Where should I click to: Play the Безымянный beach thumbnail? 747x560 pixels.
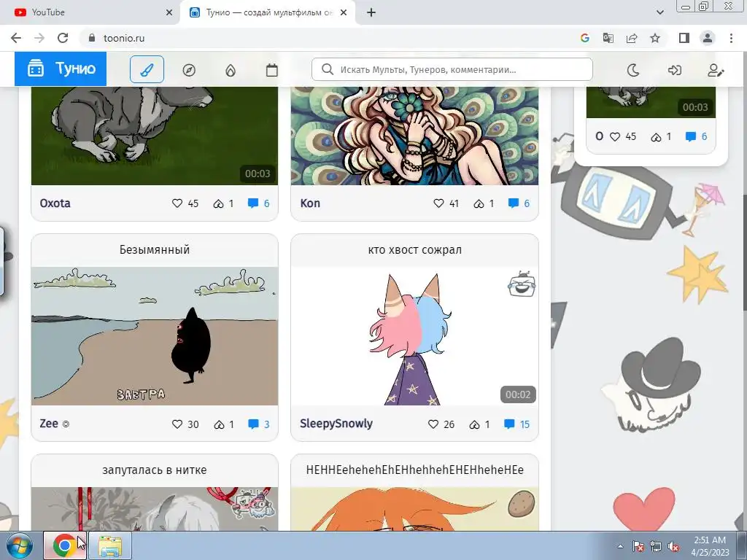pos(155,336)
